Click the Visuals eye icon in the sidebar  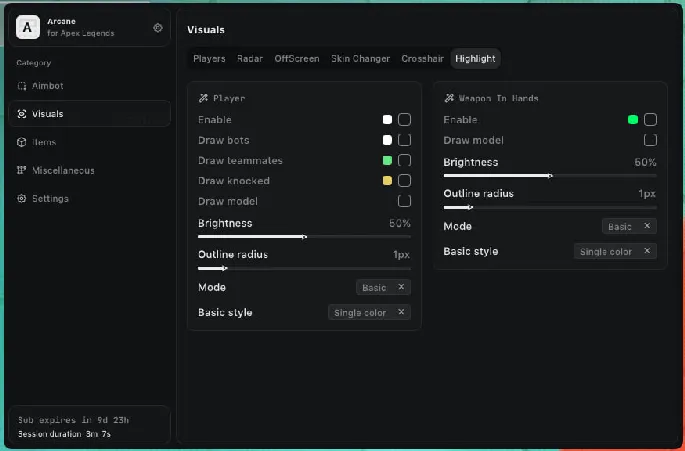click(23, 114)
